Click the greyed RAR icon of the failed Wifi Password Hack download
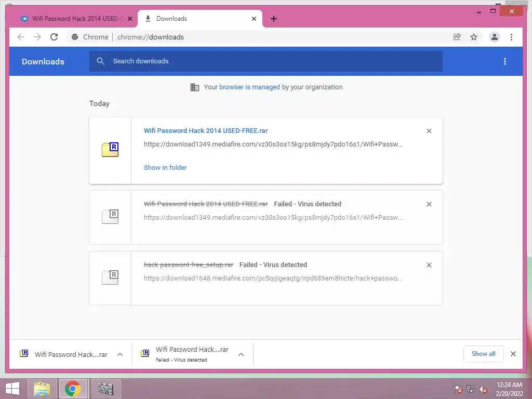 coord(110,217)
